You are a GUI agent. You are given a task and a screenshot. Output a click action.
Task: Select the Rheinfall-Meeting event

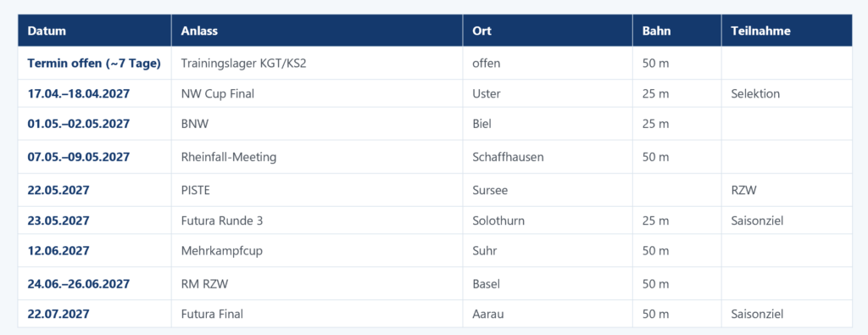[229, 157]
